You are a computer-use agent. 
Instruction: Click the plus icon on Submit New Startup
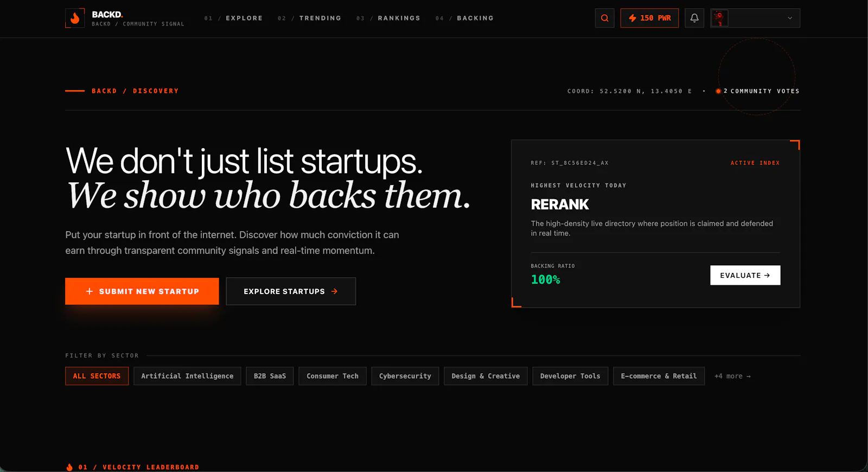pyautogui.click(x=90, y=291)
